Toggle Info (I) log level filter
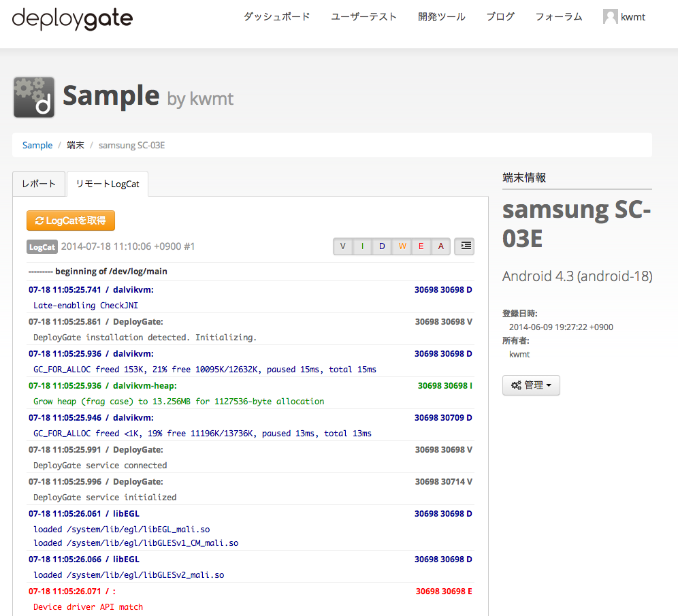The width and height of the screenshot is (678, 616). [362, 246]
